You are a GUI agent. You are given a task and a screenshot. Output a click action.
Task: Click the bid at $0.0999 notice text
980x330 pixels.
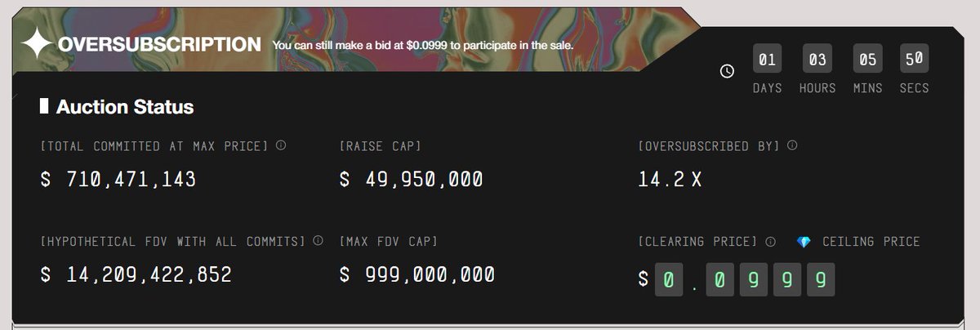[x=422, y=45]
